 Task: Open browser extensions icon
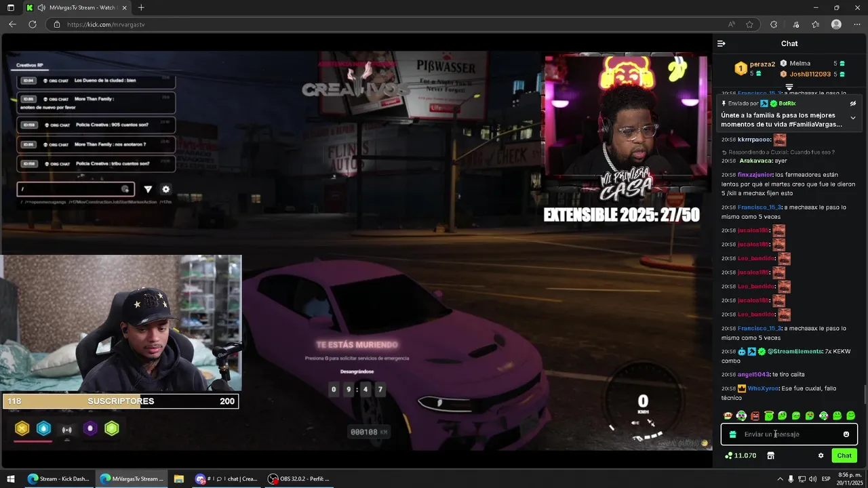(x=774, y=24)
